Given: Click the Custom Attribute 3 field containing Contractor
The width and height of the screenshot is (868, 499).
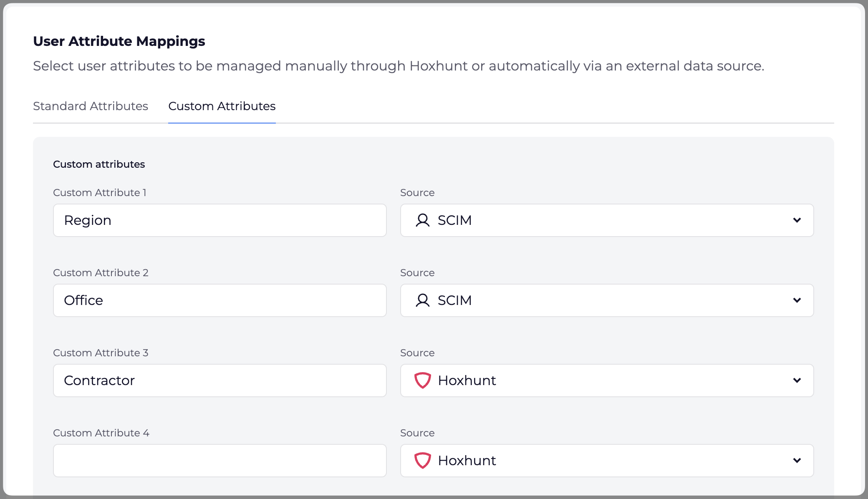Looking at the screenshot, I should click(220, 381).
